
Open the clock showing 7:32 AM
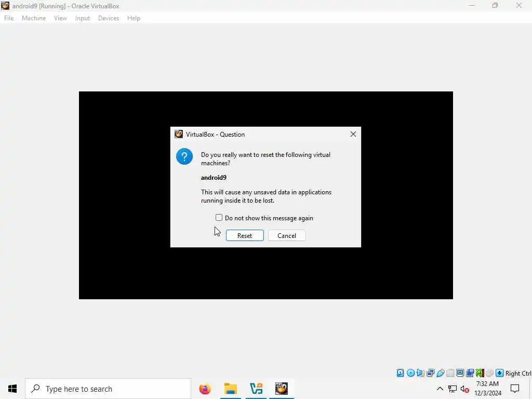tap(487, 389)
